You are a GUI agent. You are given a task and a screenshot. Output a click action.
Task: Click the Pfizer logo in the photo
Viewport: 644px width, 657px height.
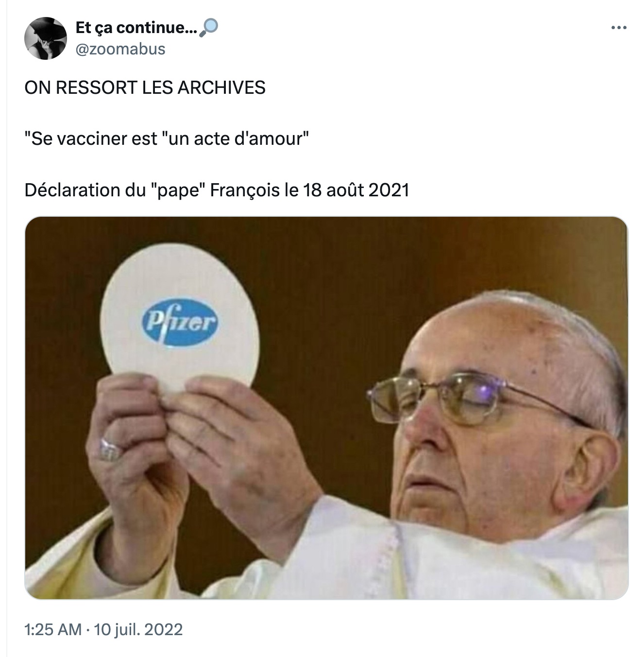coord(179,322)
